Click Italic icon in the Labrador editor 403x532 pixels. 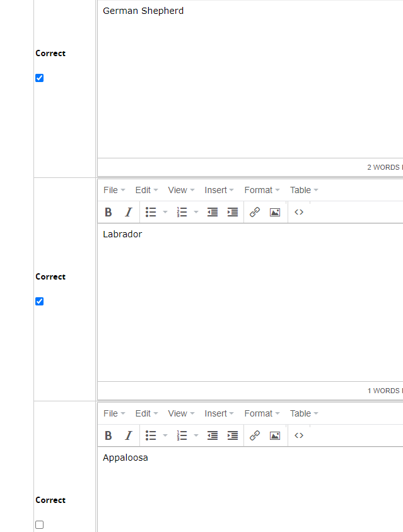coord(129,212)
